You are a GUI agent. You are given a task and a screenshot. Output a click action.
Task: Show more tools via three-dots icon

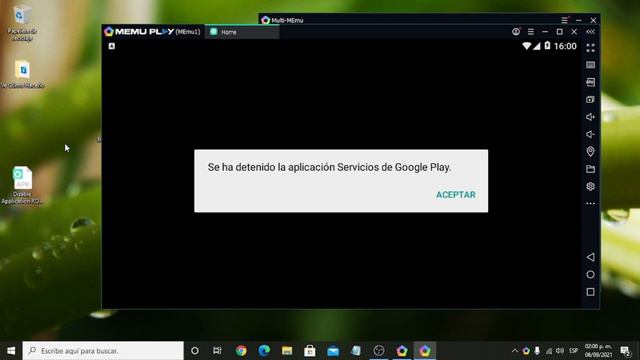coord(590,203)
